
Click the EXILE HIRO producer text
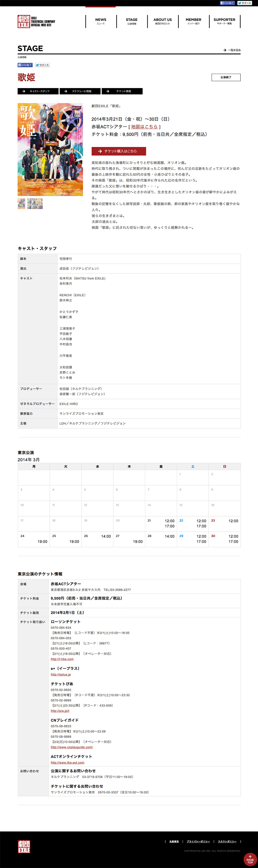68,404
